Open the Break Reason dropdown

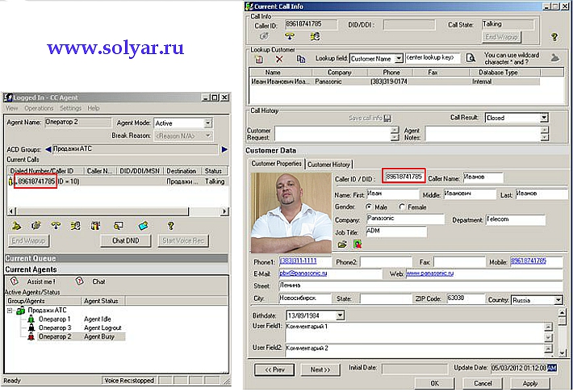tap(207, 136)
